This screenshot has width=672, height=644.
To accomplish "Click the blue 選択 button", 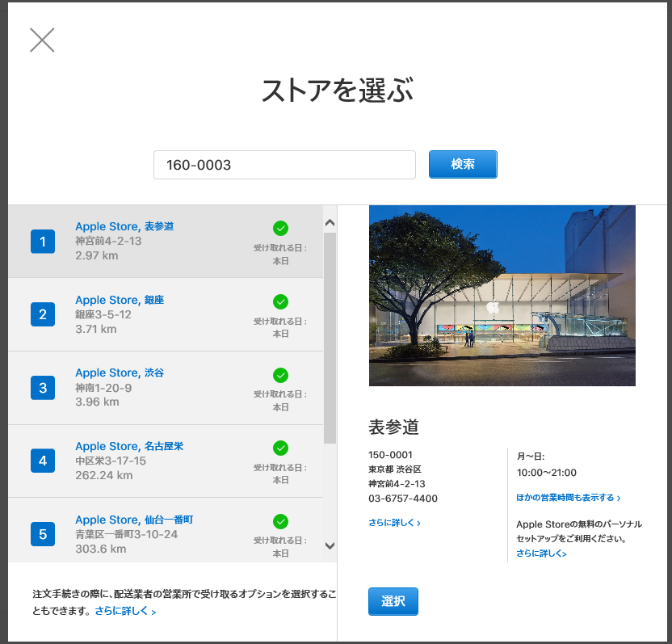I will pyautogui.click(x=393, y=601).
